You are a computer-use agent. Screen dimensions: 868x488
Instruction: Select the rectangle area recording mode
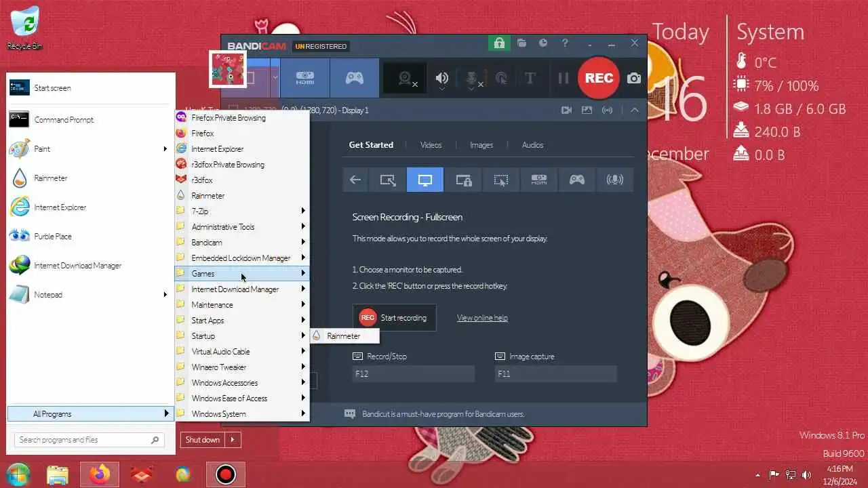click(388, 180)
